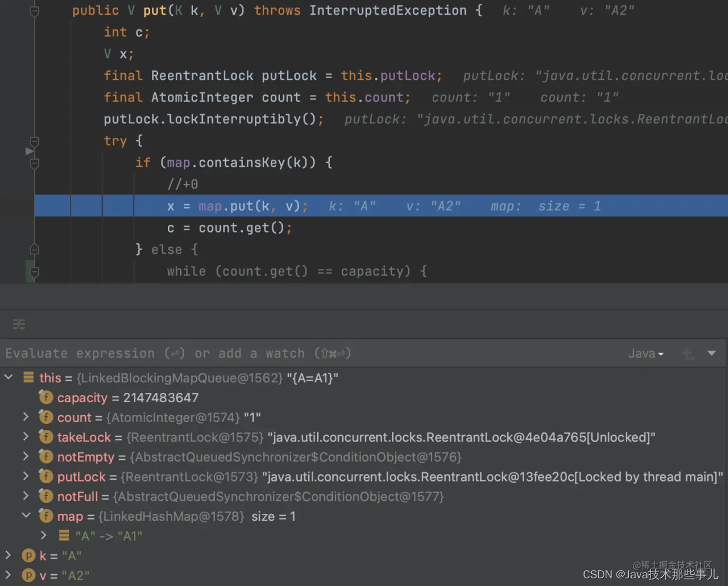This screenshot has height=586, width=728.
Task: Click the variables view layout settings icon
Action: tap(19, 324)
